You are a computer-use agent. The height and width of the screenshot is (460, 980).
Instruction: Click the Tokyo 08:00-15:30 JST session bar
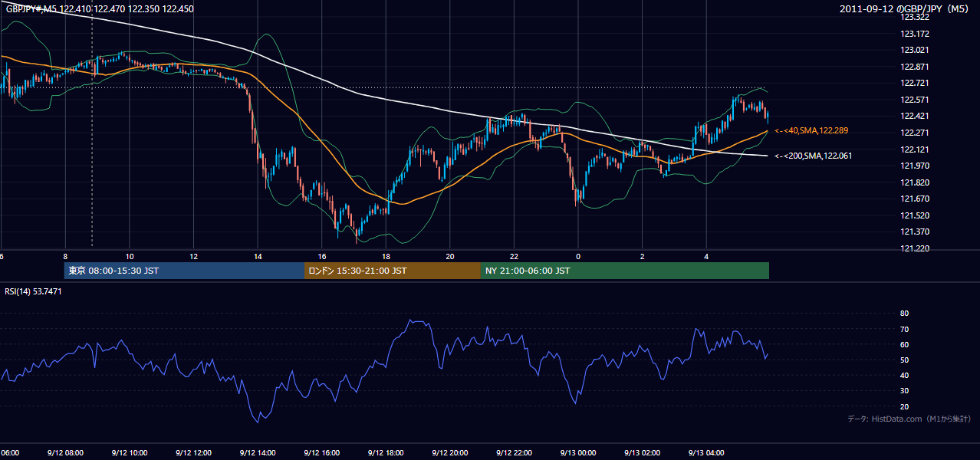(x=184, y=271)
